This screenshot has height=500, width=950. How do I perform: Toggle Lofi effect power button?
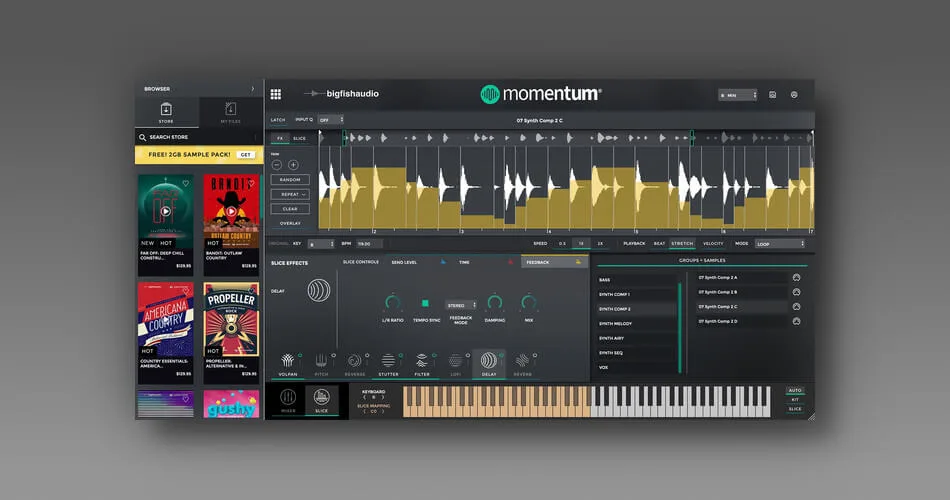point(467,356)
